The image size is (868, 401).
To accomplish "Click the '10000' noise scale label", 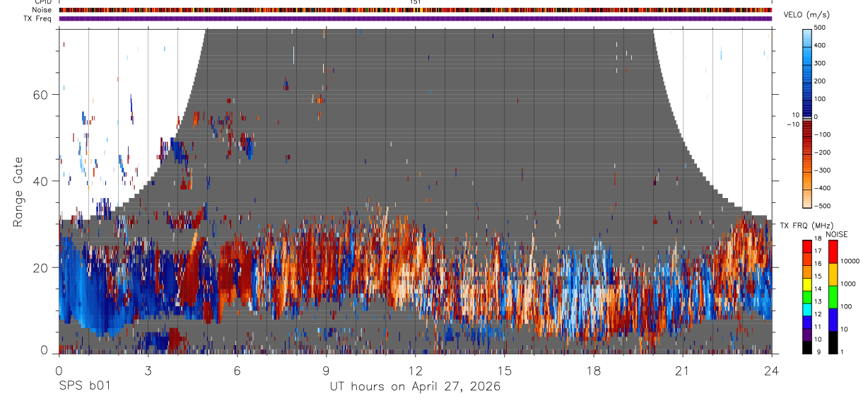I will pos(850,262).
